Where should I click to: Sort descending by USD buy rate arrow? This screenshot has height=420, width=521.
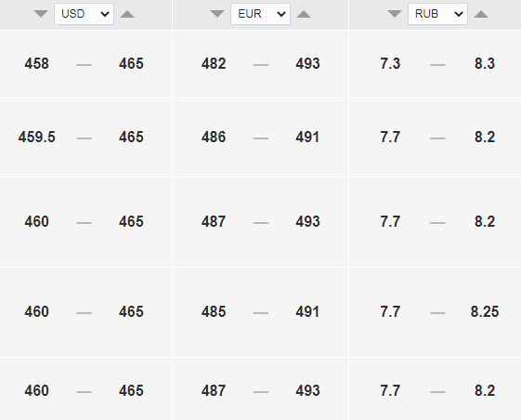[41, 14]
